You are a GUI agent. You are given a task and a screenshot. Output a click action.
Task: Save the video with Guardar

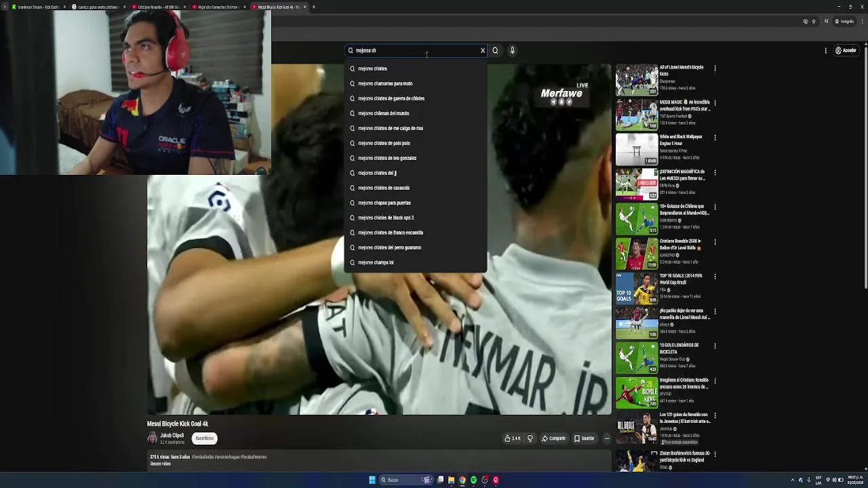(584, 439)
